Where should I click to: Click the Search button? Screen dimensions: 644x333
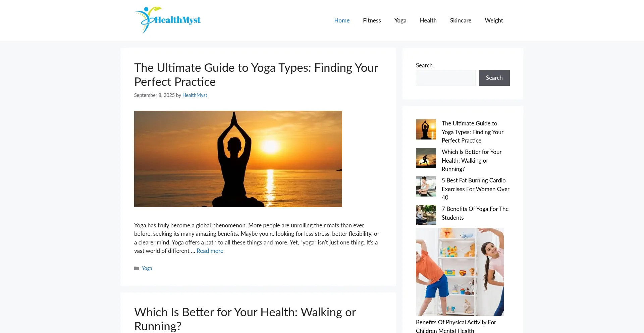click(x=494, y=78)
